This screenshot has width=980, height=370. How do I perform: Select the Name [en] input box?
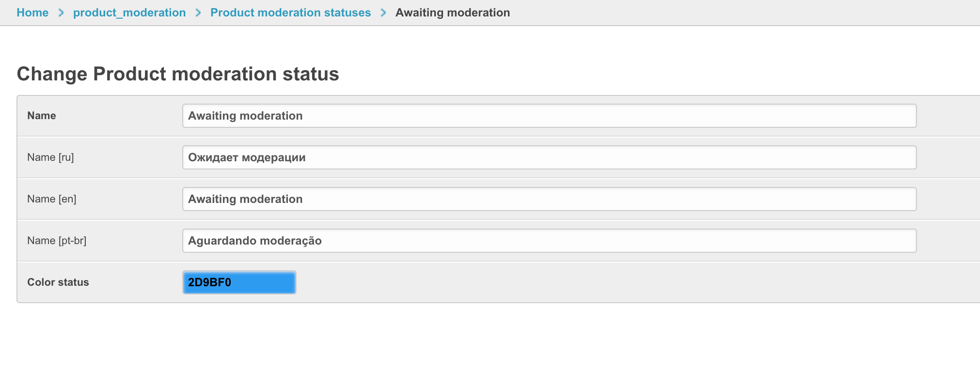(549, 199)
